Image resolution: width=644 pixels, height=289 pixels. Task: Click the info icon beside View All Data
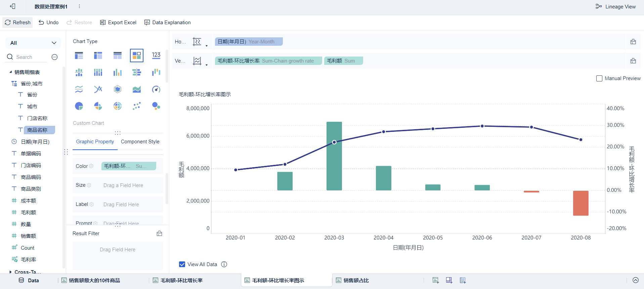click(x=224, y=264)
